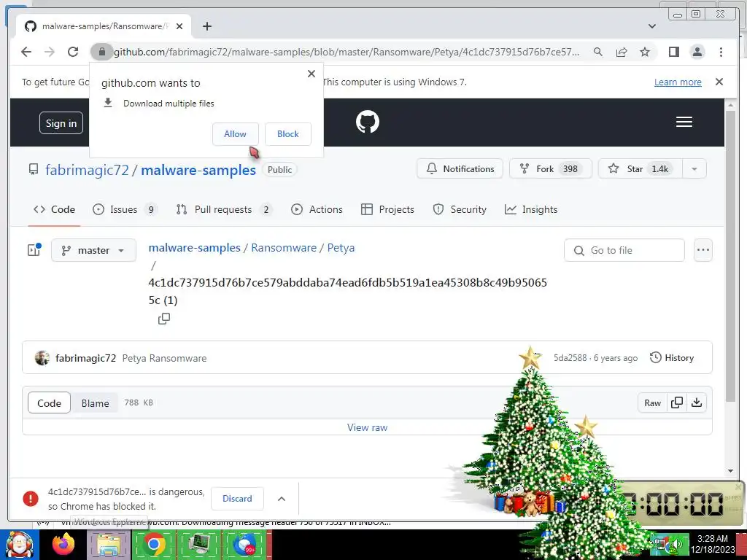Click the page vertical scrollbar
This screenshot has height=560, width=747.
tap(730, 256)
